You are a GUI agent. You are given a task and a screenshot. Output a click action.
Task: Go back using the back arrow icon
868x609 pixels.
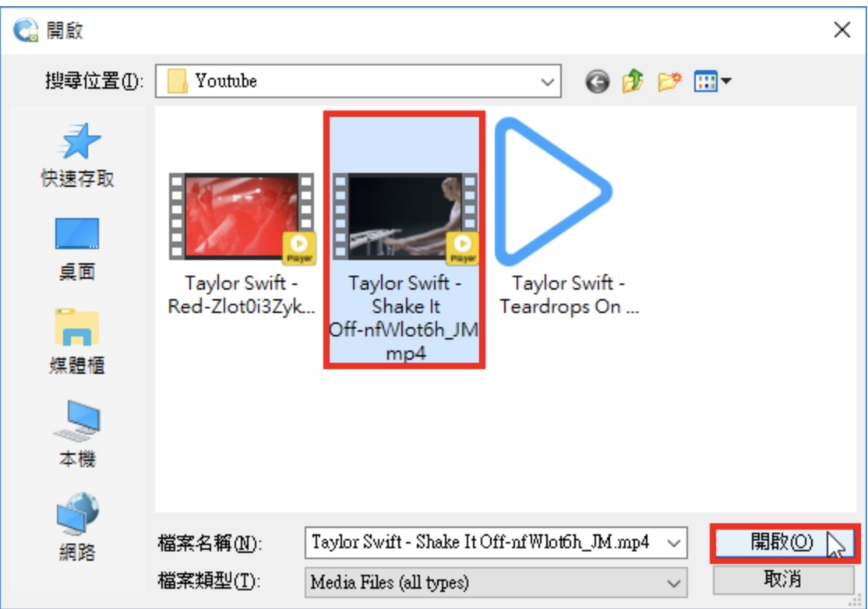(x=597, y=82)
